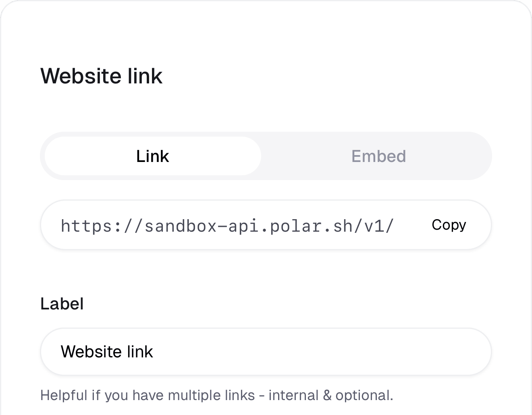The image size is (532, 415).
Task: Switch to the Embed tab
Action: (378, 156)
